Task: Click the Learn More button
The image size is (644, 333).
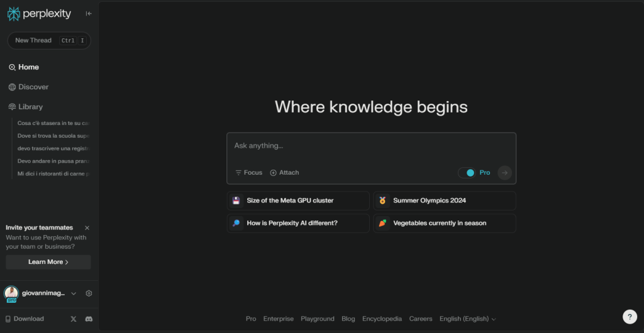Action: point(48,262)
